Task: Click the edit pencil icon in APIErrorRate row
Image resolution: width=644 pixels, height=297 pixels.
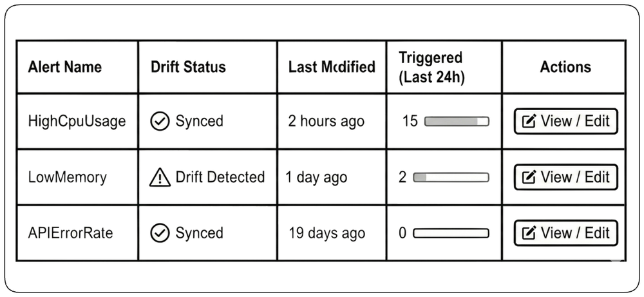Action: 528,233
